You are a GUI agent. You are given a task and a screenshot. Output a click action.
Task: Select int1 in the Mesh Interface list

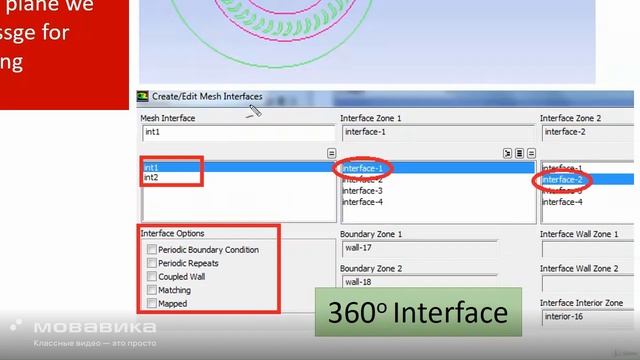(x=238, y=167)
